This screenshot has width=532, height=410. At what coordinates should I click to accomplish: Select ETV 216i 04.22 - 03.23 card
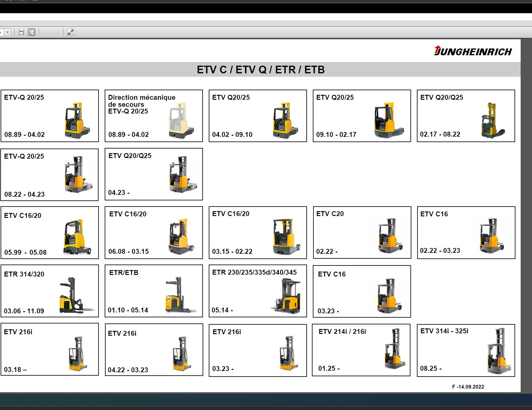[154, 350]
